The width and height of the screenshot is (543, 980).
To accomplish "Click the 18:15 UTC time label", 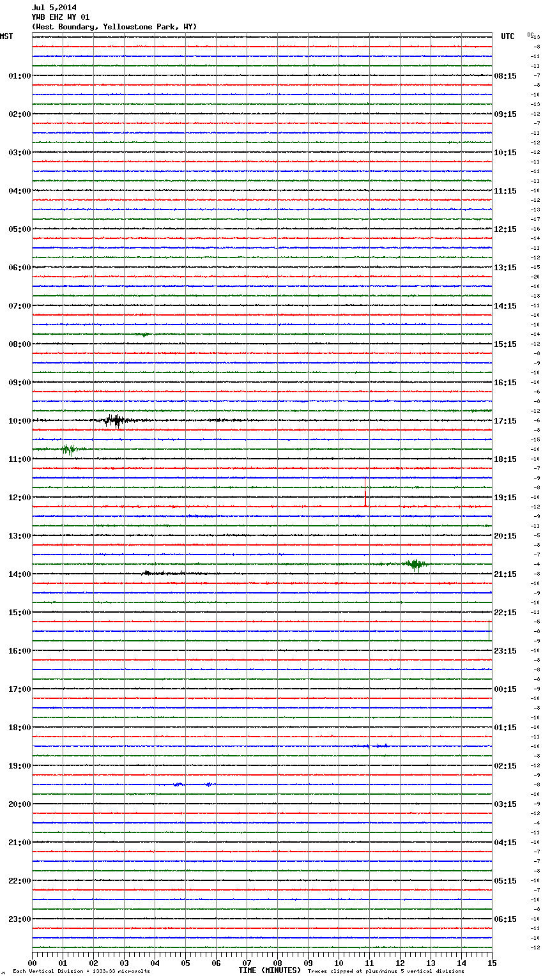I will point(505,459).
